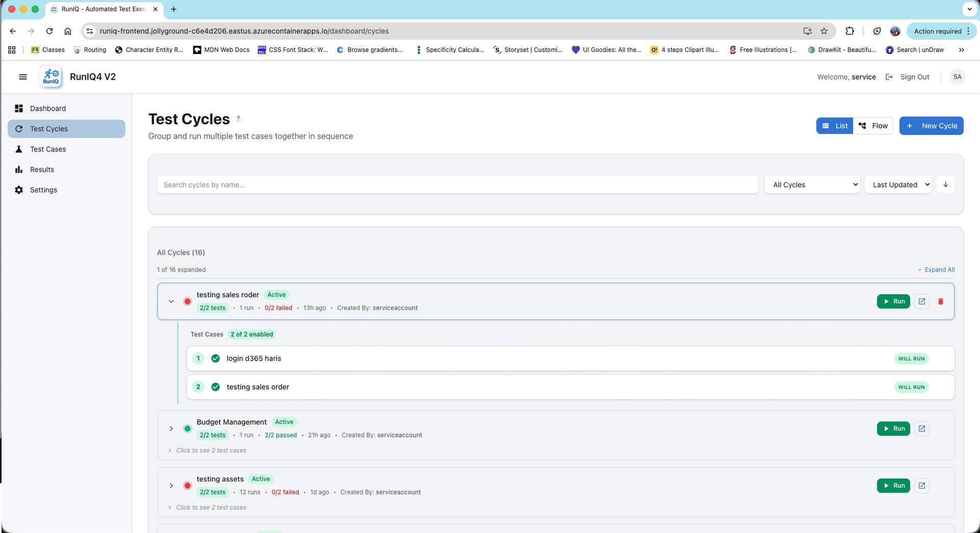Click the RunIQ logo icon
Viewport: 980px width, 533px height.
[51, 77]
